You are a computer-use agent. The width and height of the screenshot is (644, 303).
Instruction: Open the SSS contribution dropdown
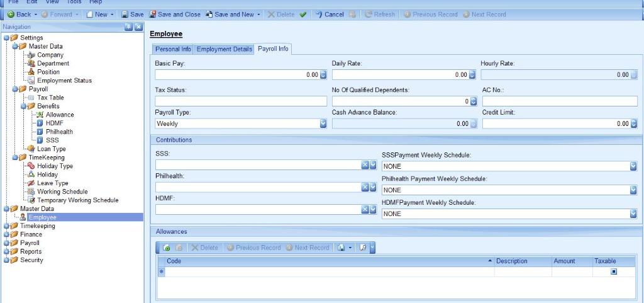point(373,165)
